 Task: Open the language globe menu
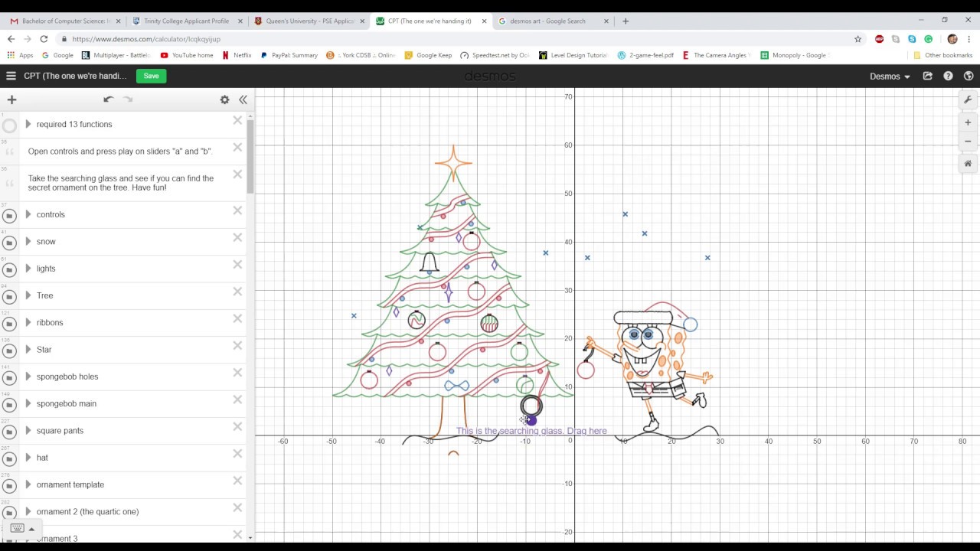coord(969,76)
